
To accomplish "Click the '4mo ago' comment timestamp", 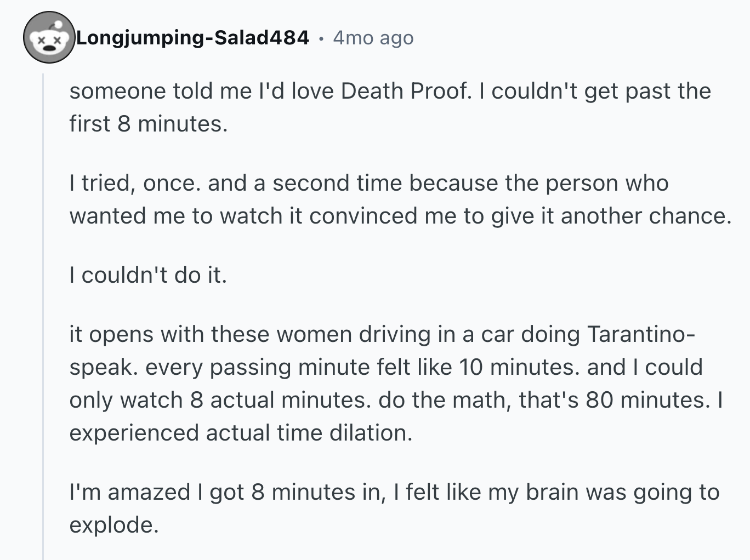I will (373, 38).
